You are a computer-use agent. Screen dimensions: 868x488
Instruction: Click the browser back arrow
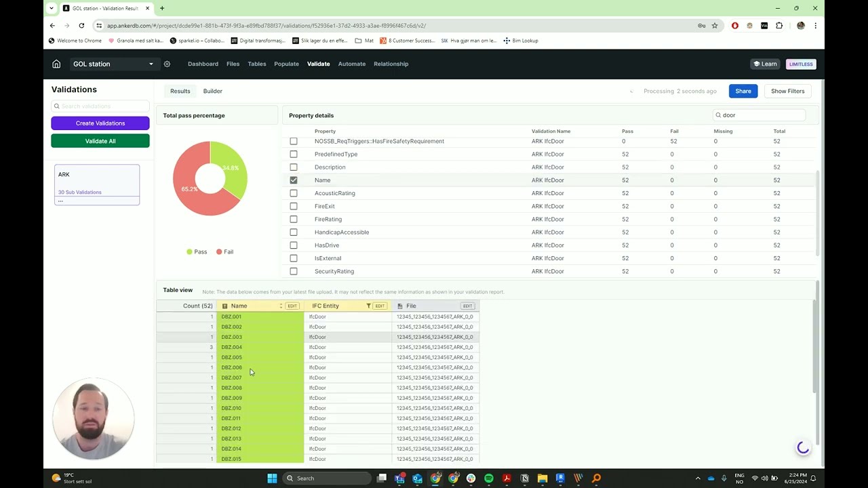[52, 26]
